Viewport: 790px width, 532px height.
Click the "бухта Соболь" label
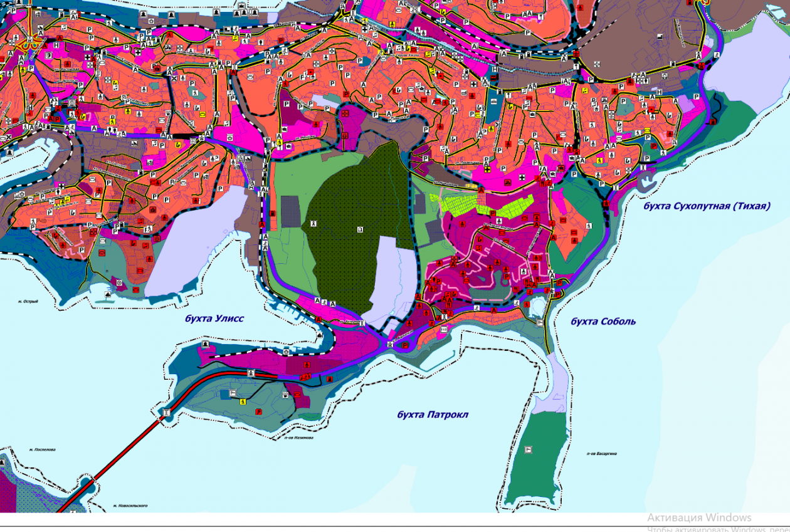pyautogui.click(x=603, y=321)
